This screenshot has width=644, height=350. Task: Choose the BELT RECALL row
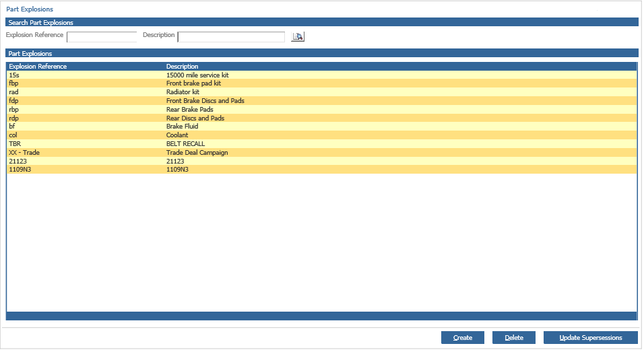(x=185, y=144)
